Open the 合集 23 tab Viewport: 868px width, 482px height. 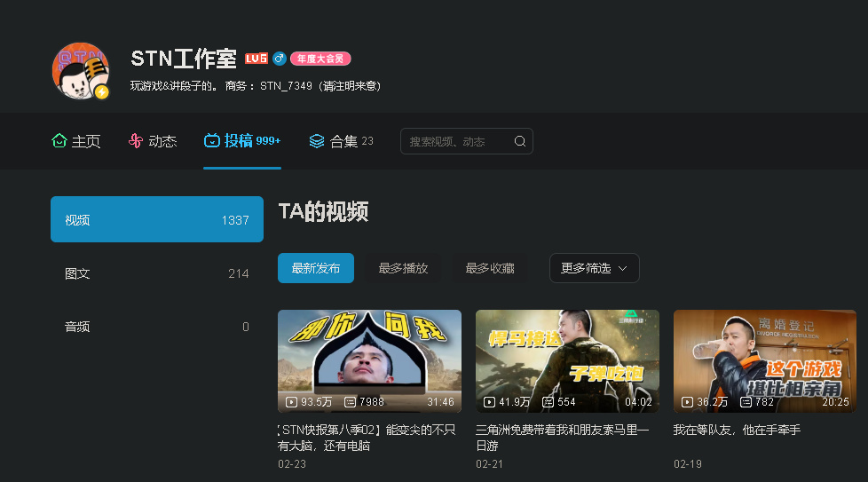[x=341, y=141]
